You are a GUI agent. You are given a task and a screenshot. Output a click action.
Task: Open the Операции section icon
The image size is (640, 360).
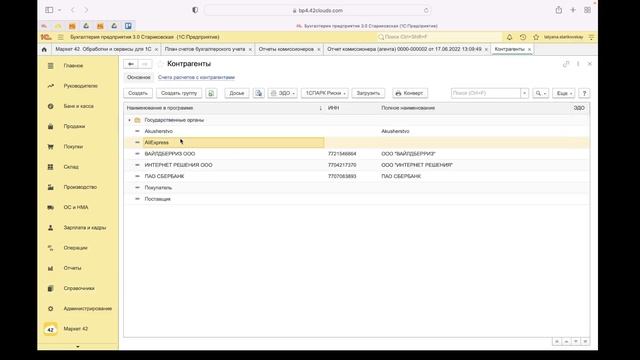tap(51, 248)
